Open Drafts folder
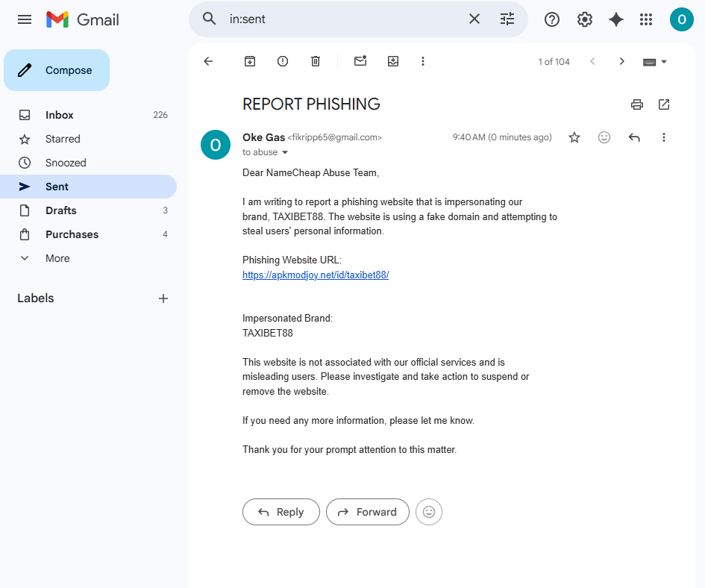Screen dimensions: 705x588 pos(88,210)
